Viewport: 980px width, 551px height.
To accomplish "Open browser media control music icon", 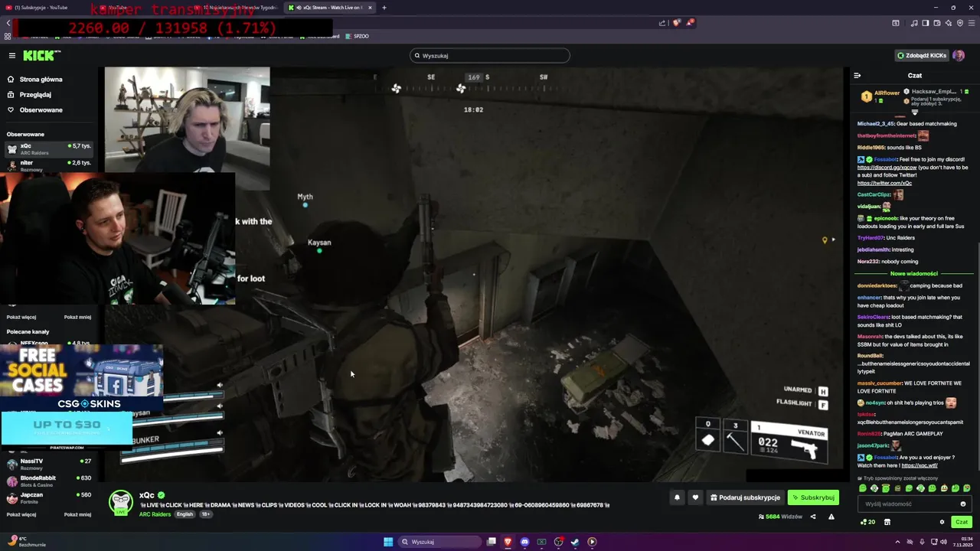I will (x=914, y=23).
